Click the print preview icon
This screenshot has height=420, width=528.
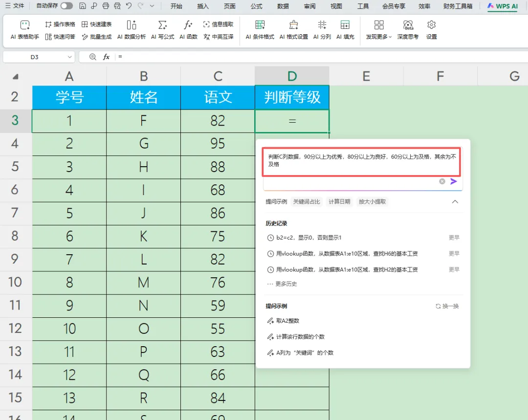coord(117,6)
